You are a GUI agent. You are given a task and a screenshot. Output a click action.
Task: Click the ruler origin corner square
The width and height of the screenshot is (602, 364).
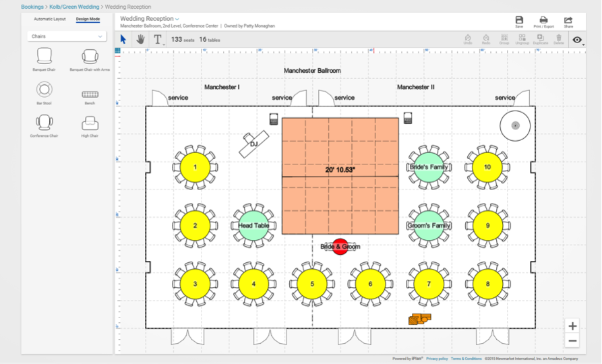point(117,51)
